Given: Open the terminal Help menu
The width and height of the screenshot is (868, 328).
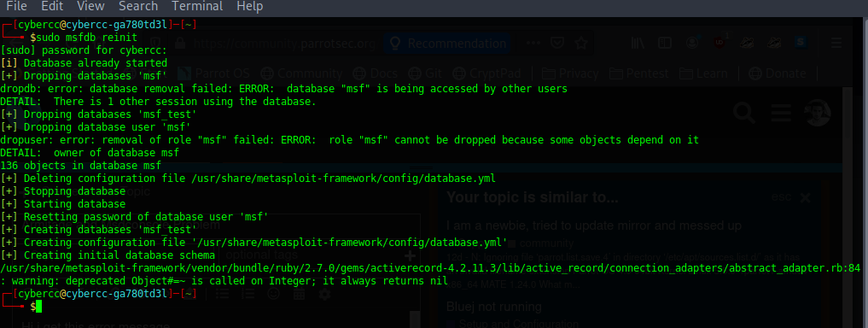Looking at the screenshot, I should click(250, 7).
